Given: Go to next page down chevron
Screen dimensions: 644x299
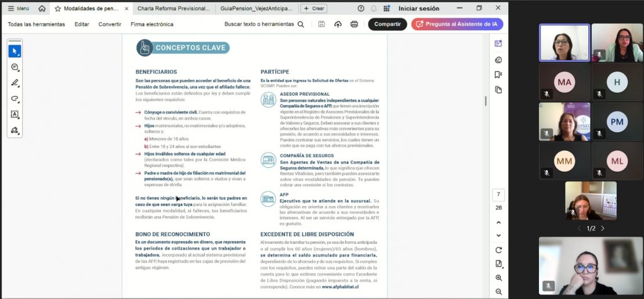Looking at the screenshot, I should tap(498, 235).
